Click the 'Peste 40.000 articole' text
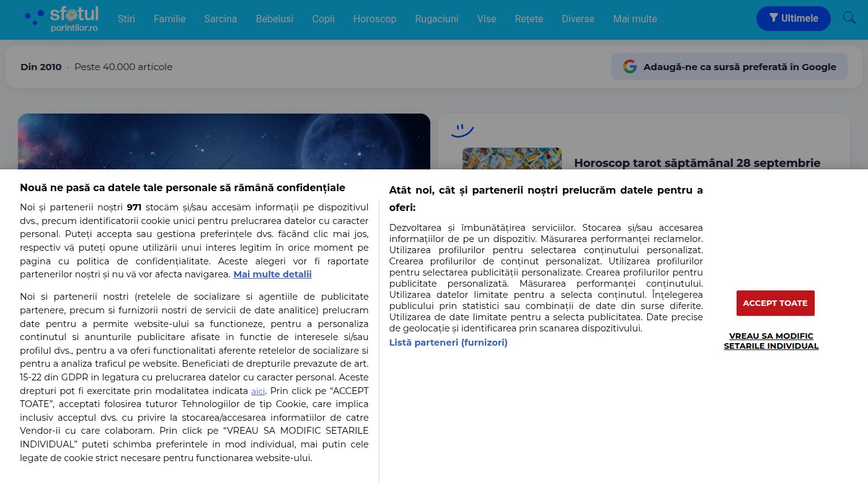The height and width of the screenshot is (489, 868). pyautogui.click(x=123, y=67)
